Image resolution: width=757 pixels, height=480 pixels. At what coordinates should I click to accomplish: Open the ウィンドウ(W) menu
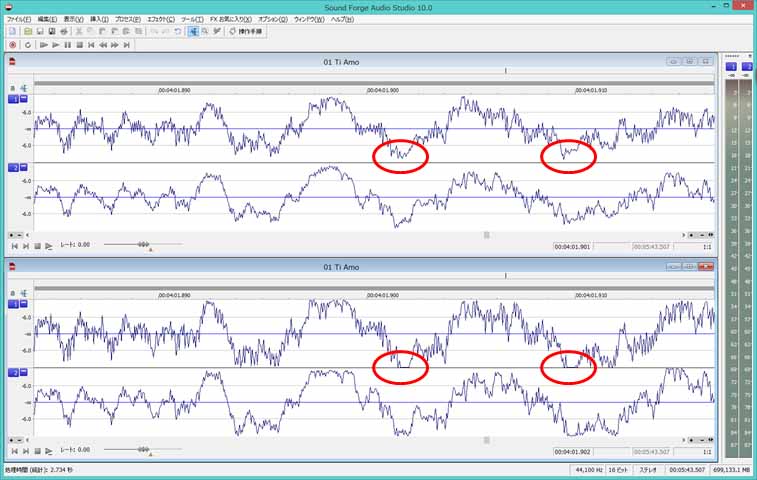click(x=309, y=19)
